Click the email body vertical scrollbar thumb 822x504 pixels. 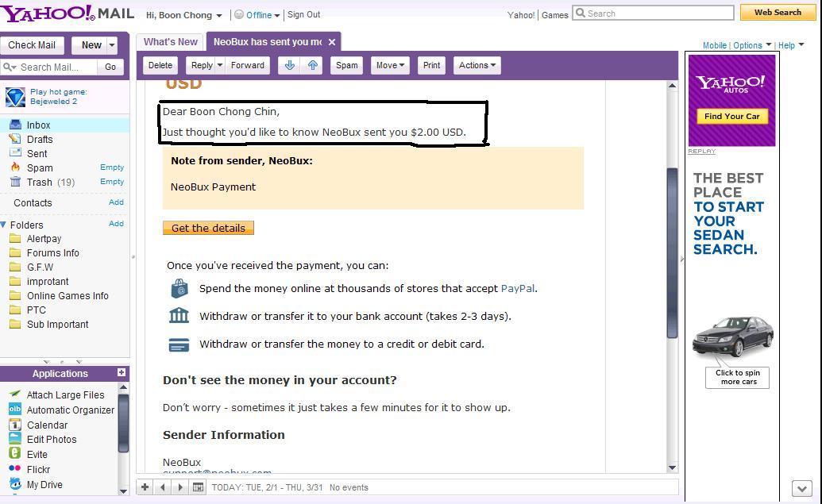(672, 252)
